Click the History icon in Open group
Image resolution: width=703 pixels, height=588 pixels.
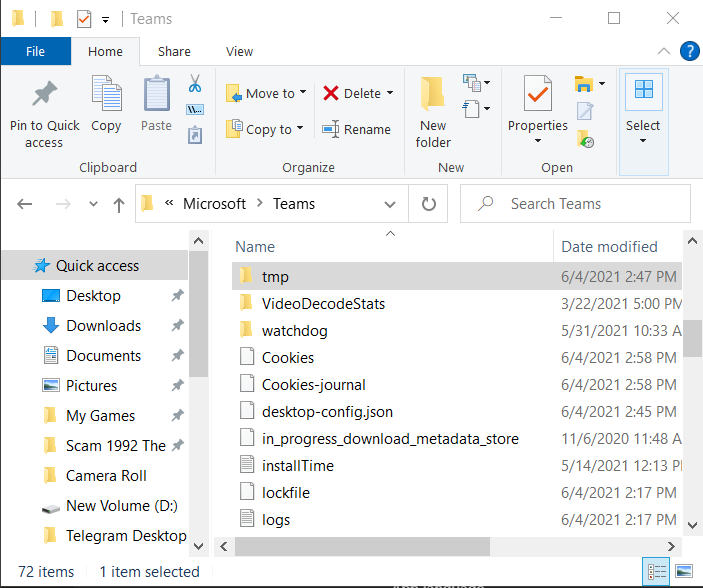[x=585, y=139]
